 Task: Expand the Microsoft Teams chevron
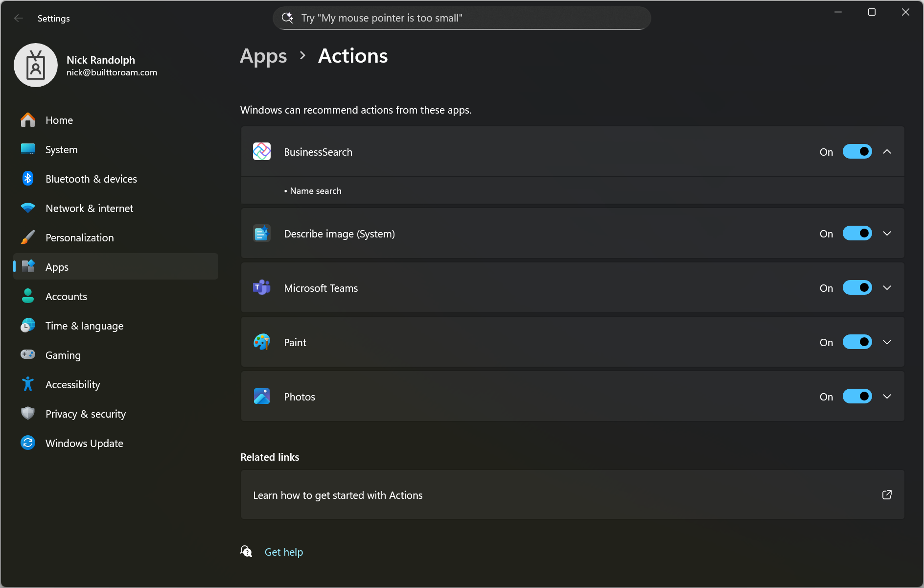887,288
